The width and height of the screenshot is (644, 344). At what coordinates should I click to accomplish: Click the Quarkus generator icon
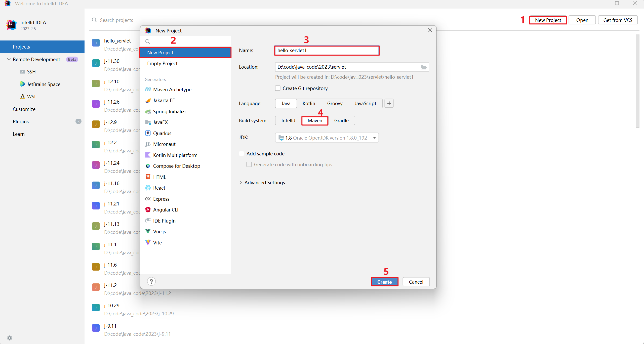(149, 133)
